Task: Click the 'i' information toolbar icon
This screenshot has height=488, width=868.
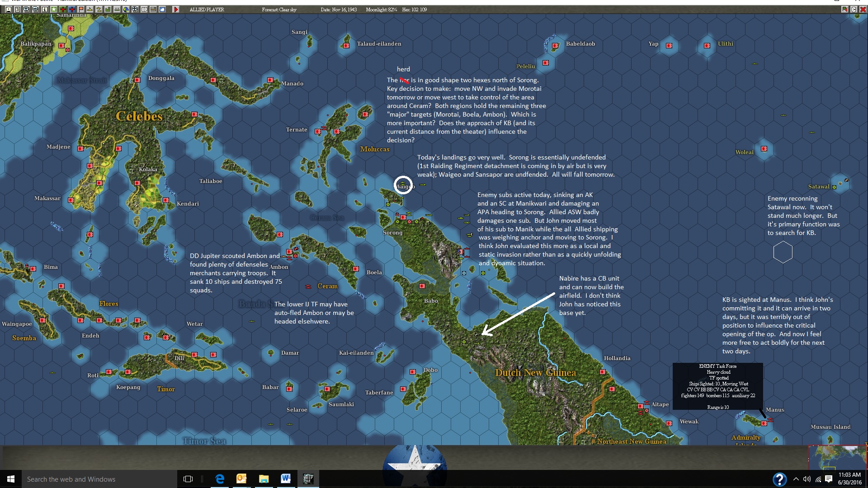Action: coord(44,9)
